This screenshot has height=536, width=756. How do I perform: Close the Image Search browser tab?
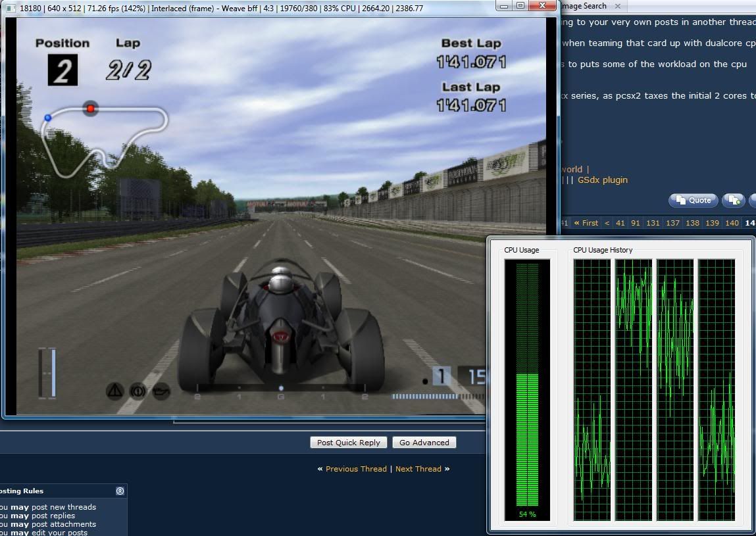coord(618,6)
